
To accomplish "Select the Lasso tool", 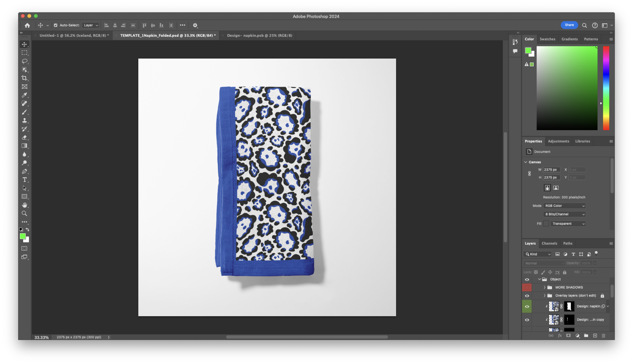I will click(x=24, y=61).
